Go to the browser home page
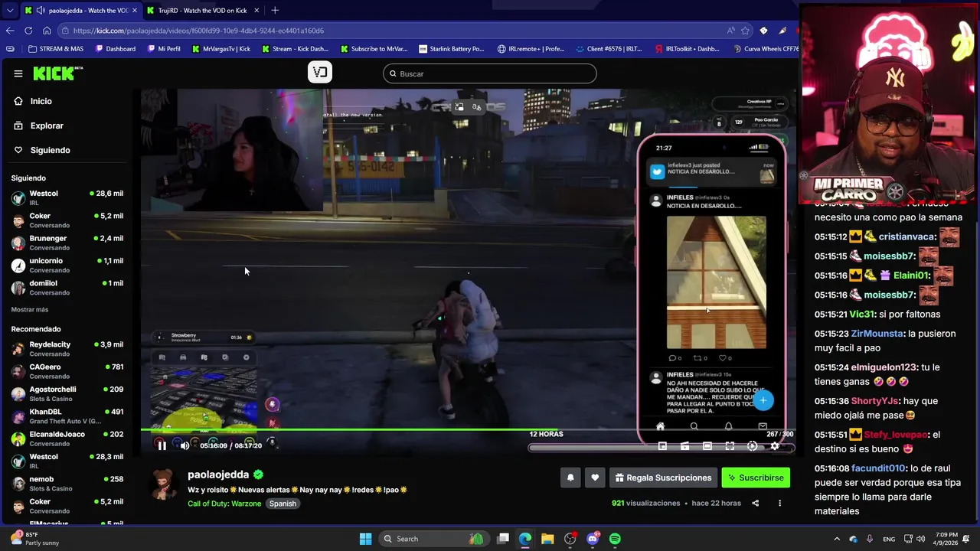 (47, 31)
